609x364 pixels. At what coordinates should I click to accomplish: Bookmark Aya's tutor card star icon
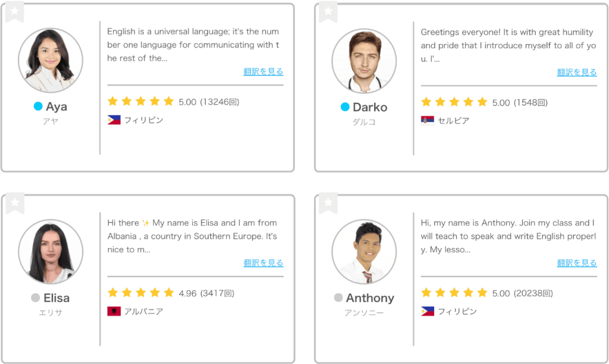tap(14, 11)
